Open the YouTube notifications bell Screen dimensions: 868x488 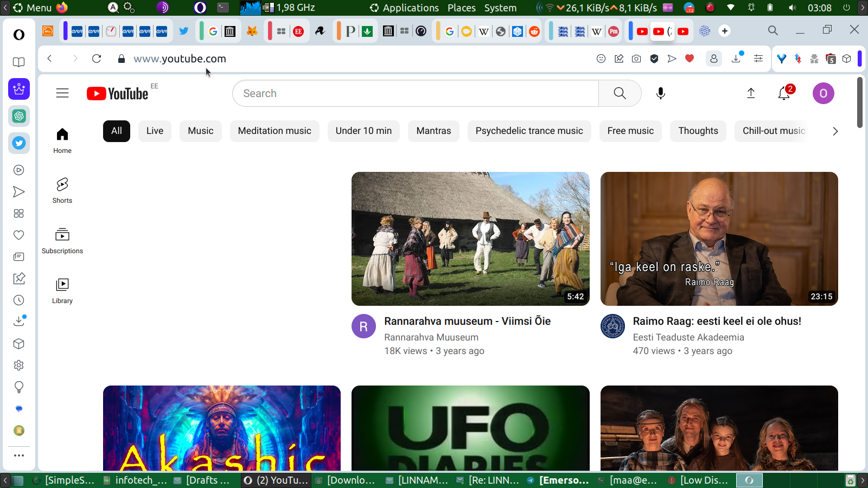point(784,93)
